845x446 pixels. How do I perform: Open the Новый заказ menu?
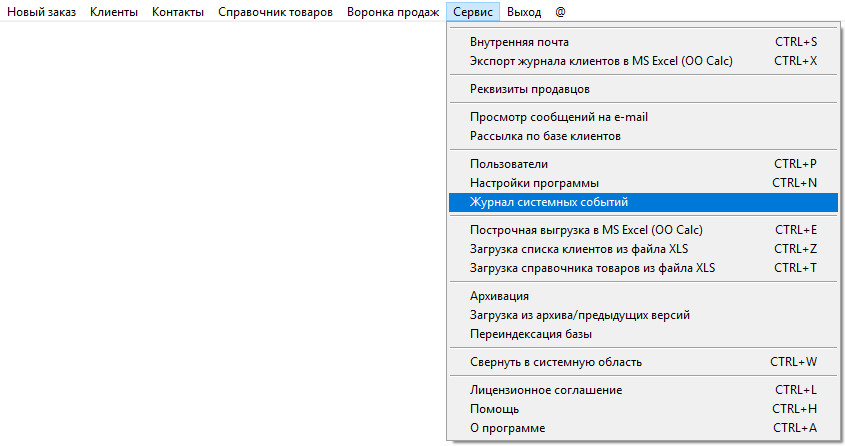coord(41,12)
